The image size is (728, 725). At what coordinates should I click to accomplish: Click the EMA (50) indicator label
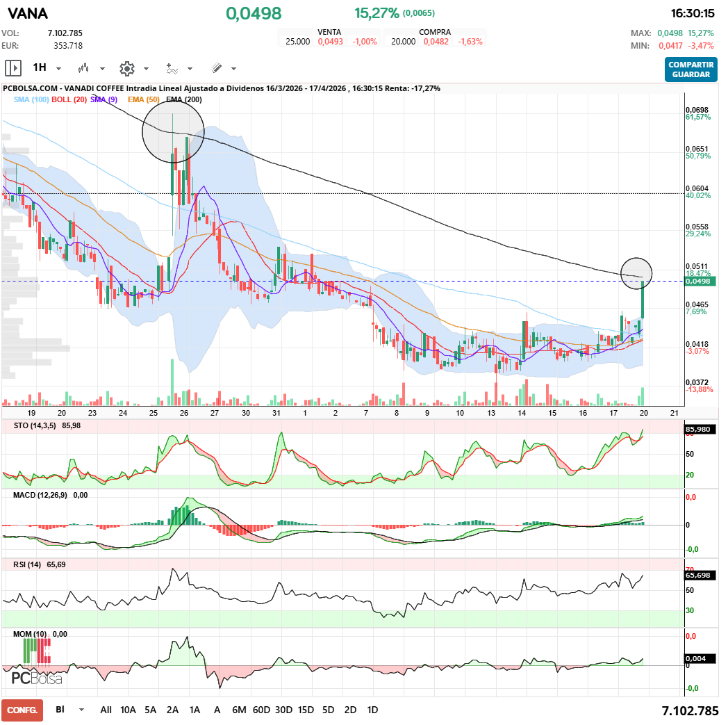tap(144, 99)
